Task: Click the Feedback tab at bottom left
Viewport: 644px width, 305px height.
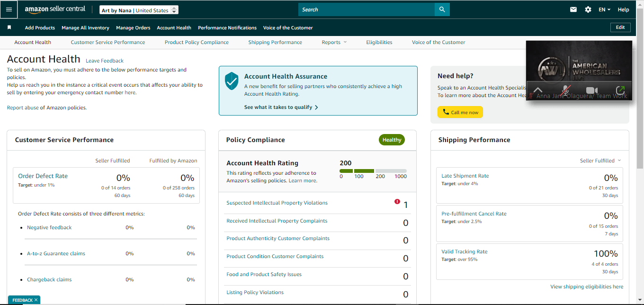Action: (22, 300)
